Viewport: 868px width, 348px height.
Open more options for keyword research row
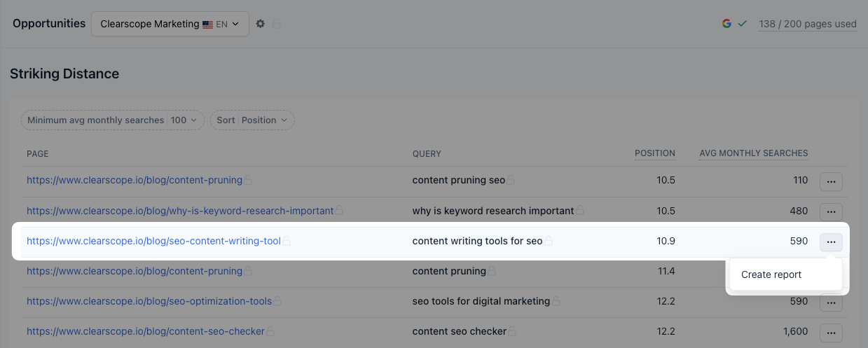831,211
